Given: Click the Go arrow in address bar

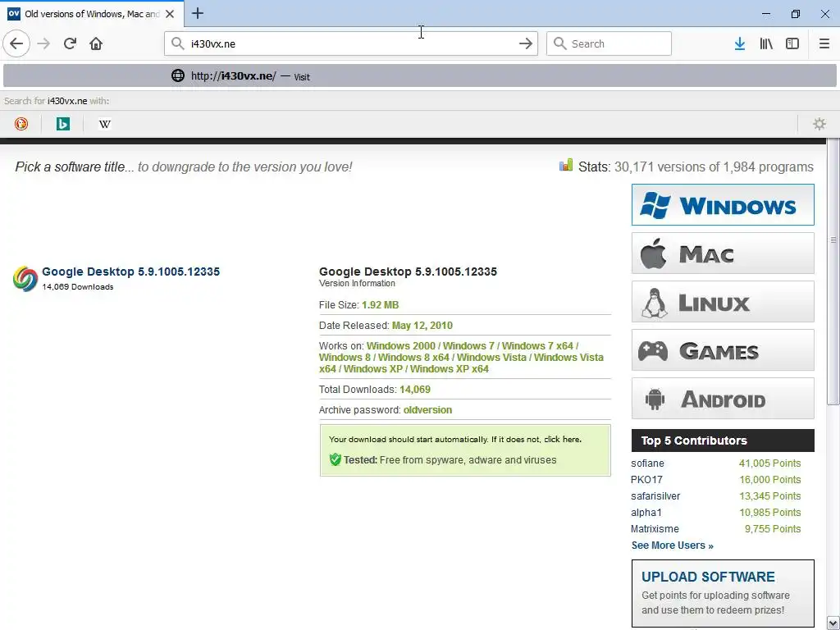Looking at the screenshot, I should 526,43.
